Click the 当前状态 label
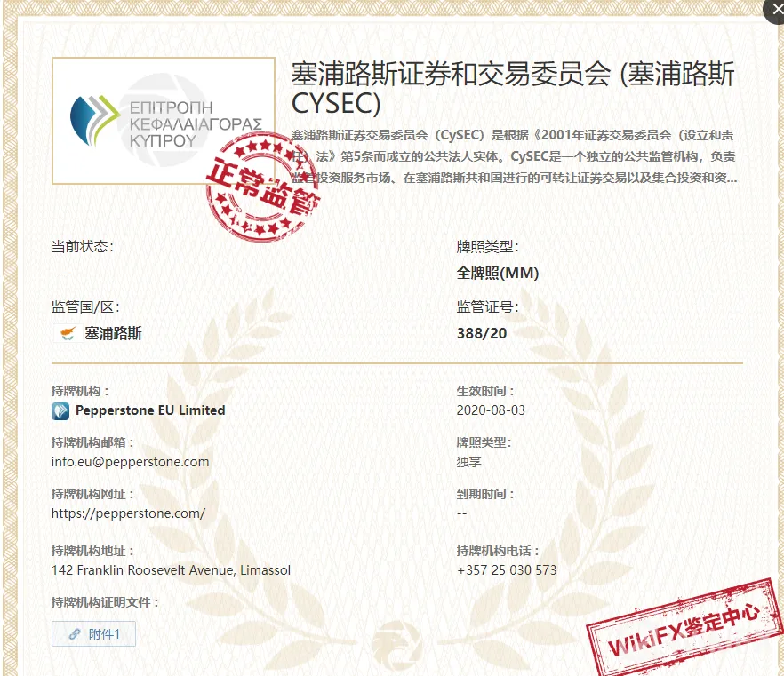784x676 pixels. [x=83, y=246]
